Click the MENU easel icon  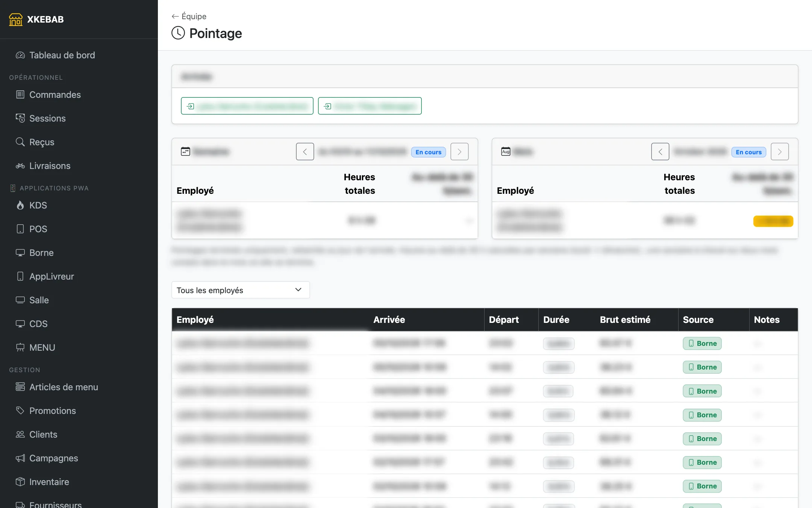click(20, 348)
